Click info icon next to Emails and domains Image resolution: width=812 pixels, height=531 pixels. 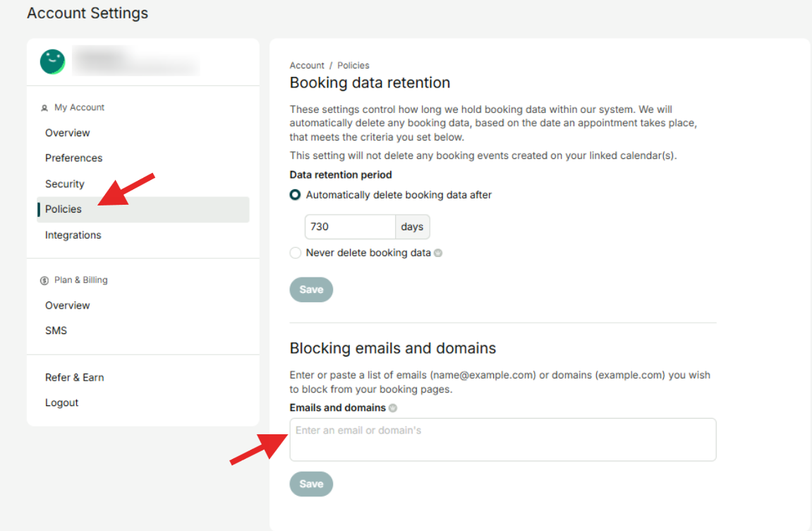[393, 408]
